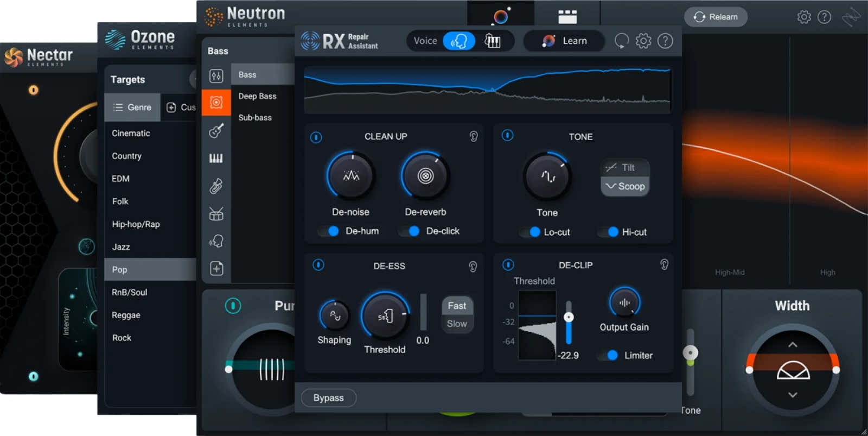Image resolution: width=868 pixels, height=436 pixels.
Task: Select the instrument piano mode icon
Action: coord(492,41)
